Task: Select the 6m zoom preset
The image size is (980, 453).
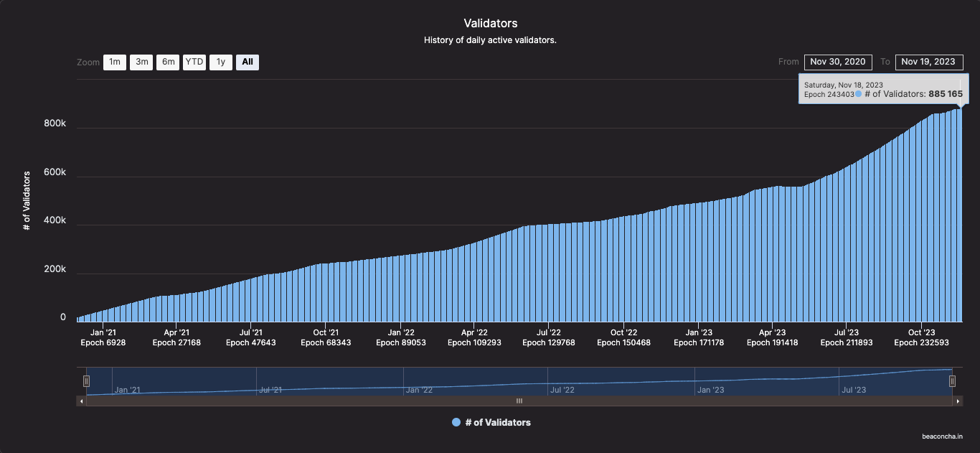Action: click(x=167, y=62)
